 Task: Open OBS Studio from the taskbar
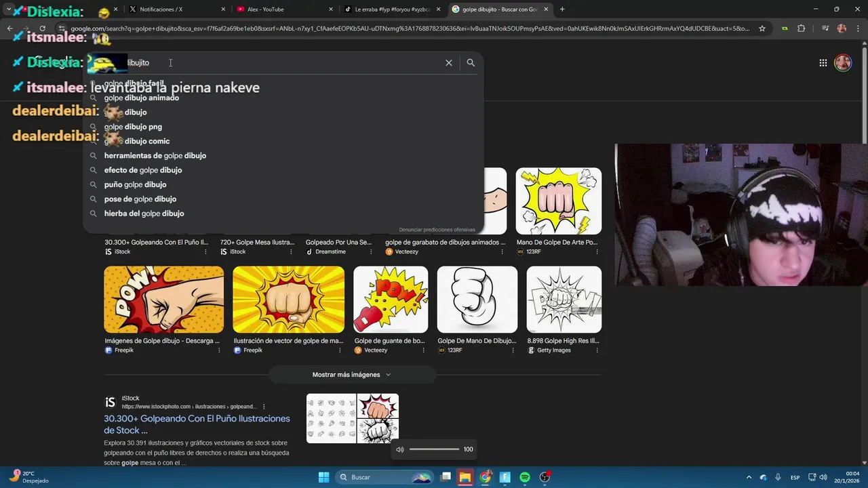click(x=545, y=477)
